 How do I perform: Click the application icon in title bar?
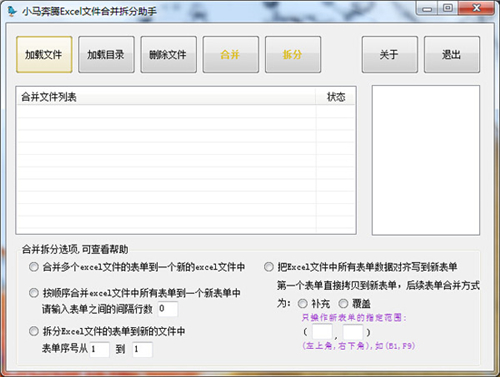(x=12, y=11)
